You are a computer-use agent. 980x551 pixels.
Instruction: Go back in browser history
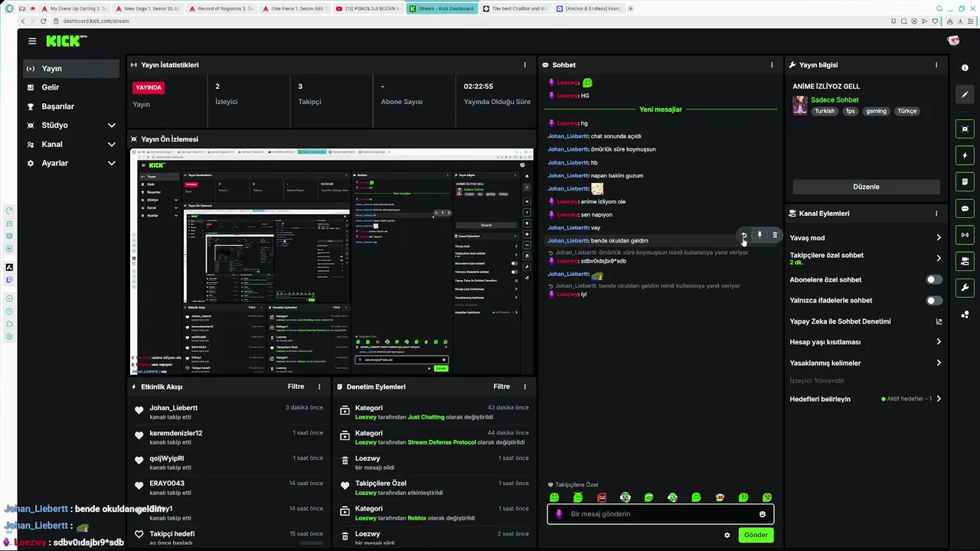(x=22, y=21)
